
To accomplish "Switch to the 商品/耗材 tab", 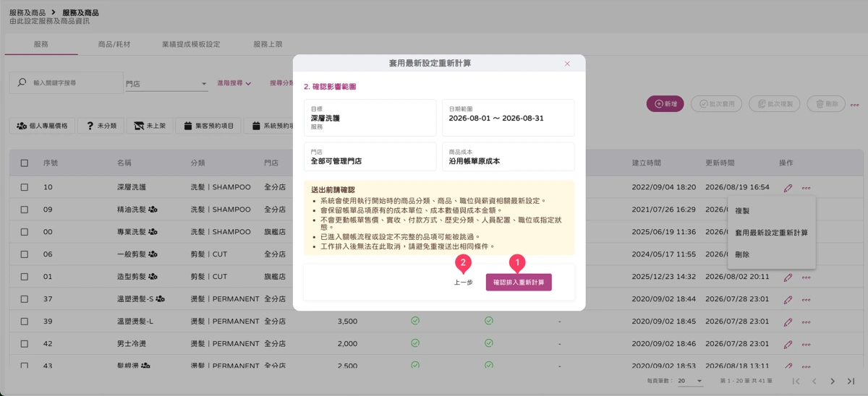I will click(x=114, y=44).
